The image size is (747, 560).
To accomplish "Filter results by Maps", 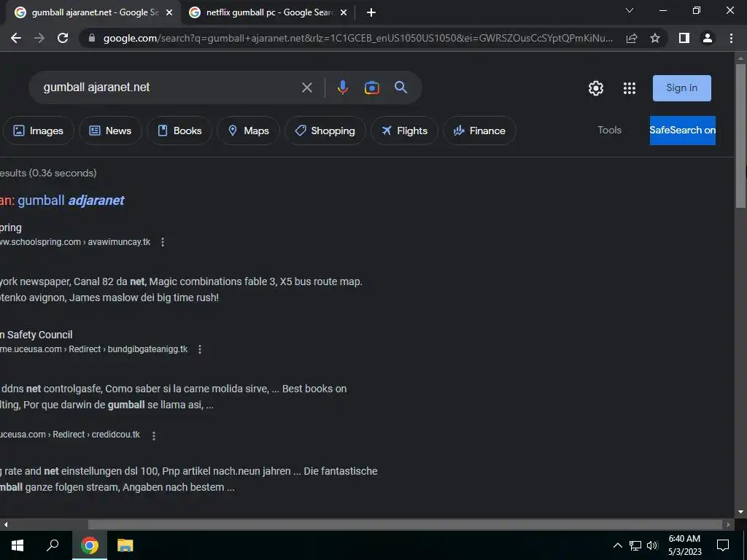I will tap(248, 131).
